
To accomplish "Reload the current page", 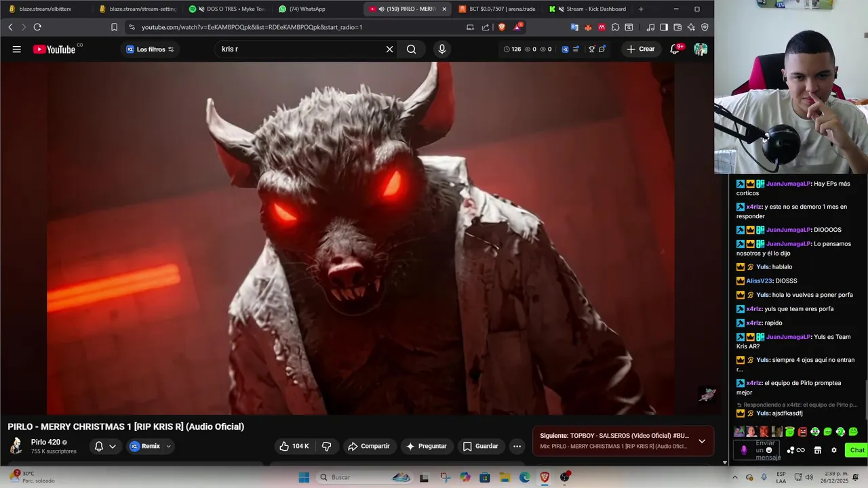I will 37,27.
